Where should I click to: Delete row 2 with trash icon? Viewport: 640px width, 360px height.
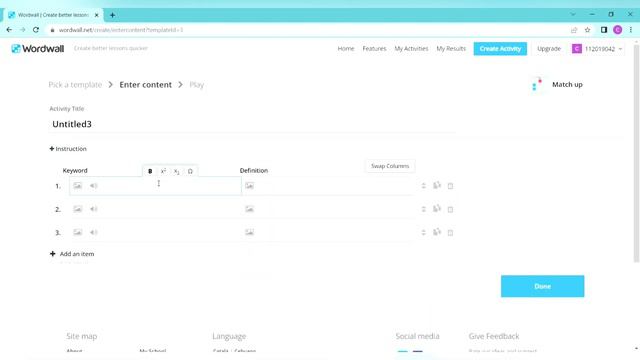[450, 209]
